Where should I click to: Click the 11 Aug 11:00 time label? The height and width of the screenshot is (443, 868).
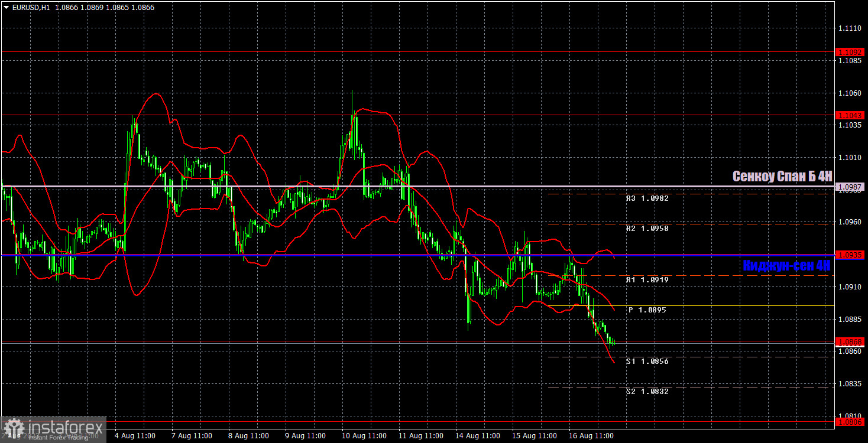click(x=421, y=436)
